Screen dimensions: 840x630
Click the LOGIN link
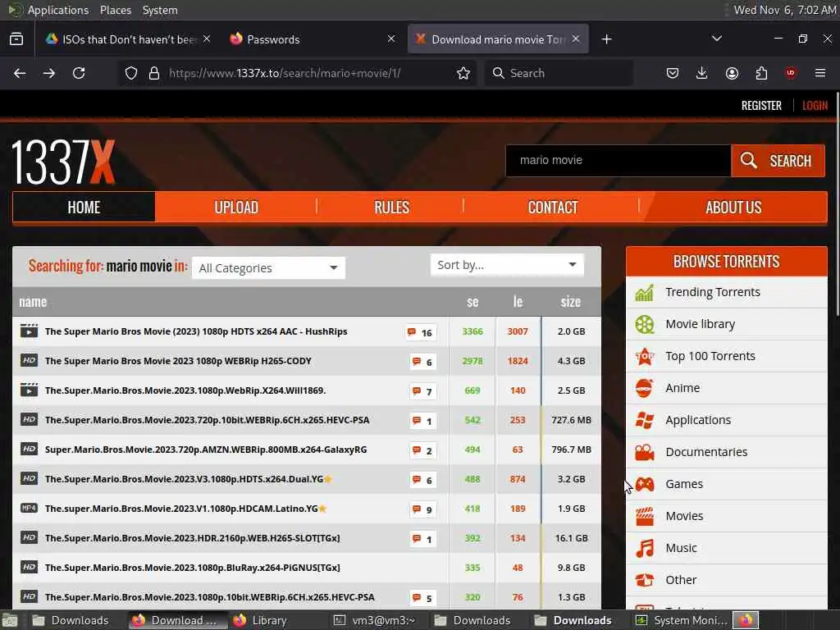(x=815, y=106)
